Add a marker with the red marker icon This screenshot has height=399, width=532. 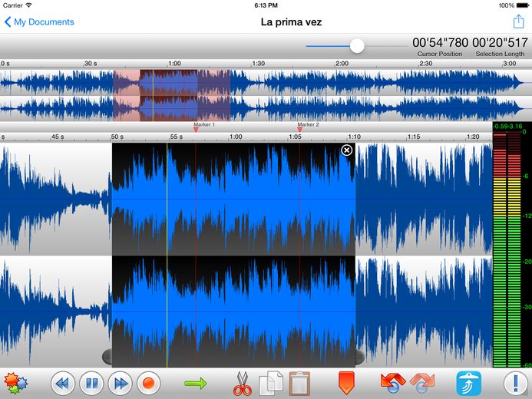click(346, 383)
